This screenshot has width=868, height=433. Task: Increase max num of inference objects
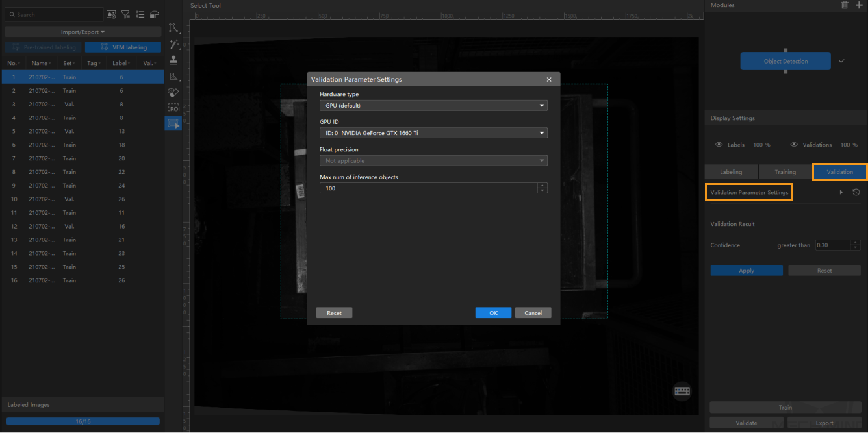(542, 186)
